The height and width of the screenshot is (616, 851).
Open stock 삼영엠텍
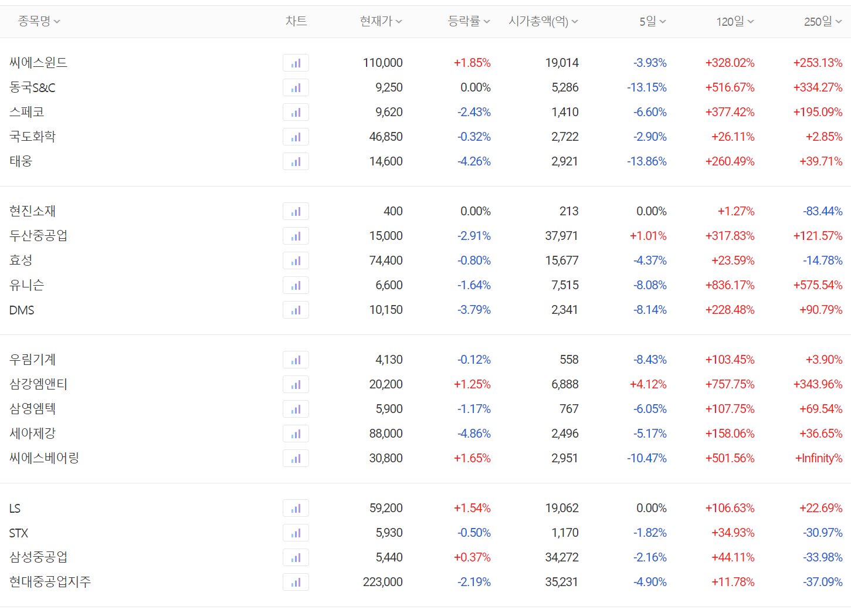click(32, 408)
